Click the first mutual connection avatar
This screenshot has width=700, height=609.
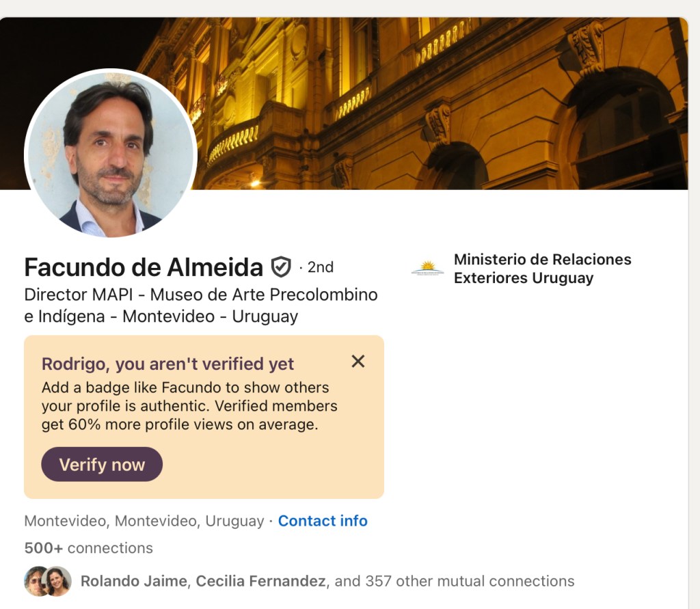[x=34, y=581]
